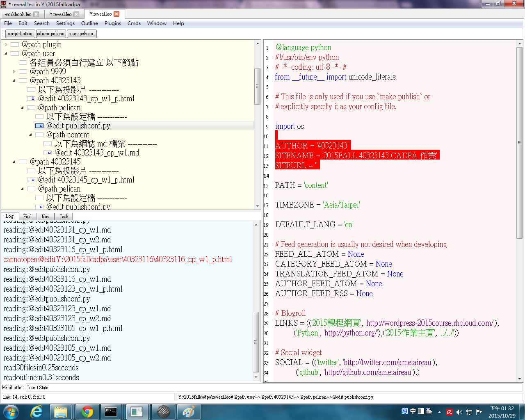Click the admin-pelican button
This screenshot has width=525, height=420.
(51, 34)
